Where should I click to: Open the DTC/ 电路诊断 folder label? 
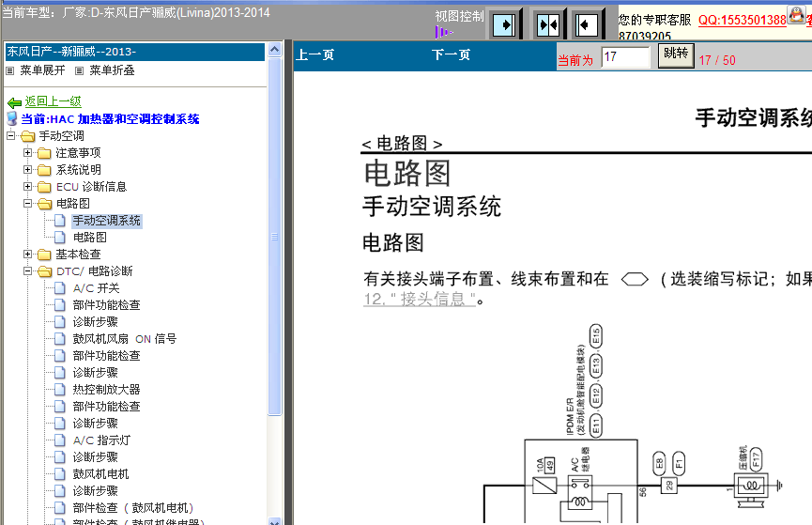click(95, 271)
